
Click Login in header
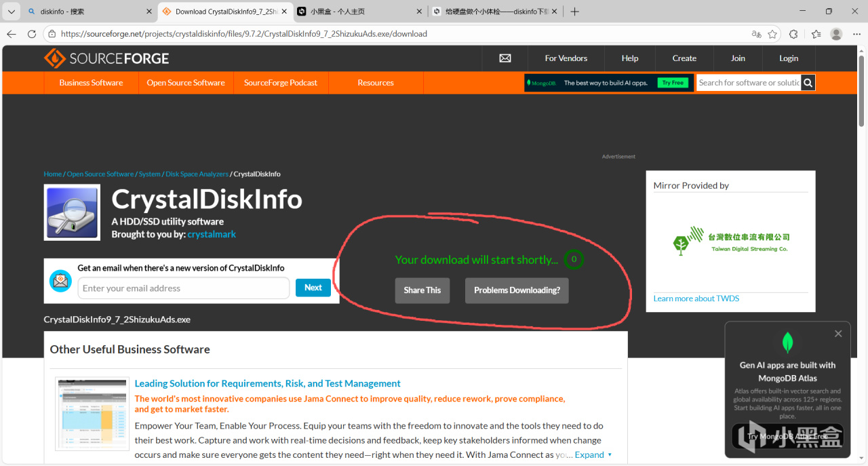[x=789, y=58]
